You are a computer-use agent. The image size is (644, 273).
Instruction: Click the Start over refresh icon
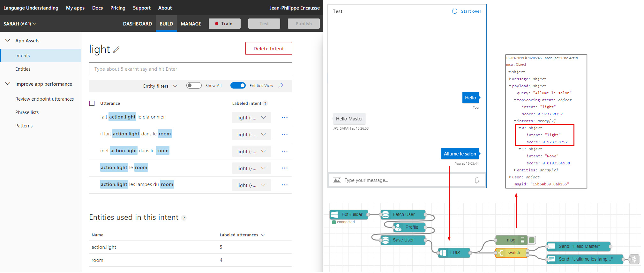pos(454,11)
